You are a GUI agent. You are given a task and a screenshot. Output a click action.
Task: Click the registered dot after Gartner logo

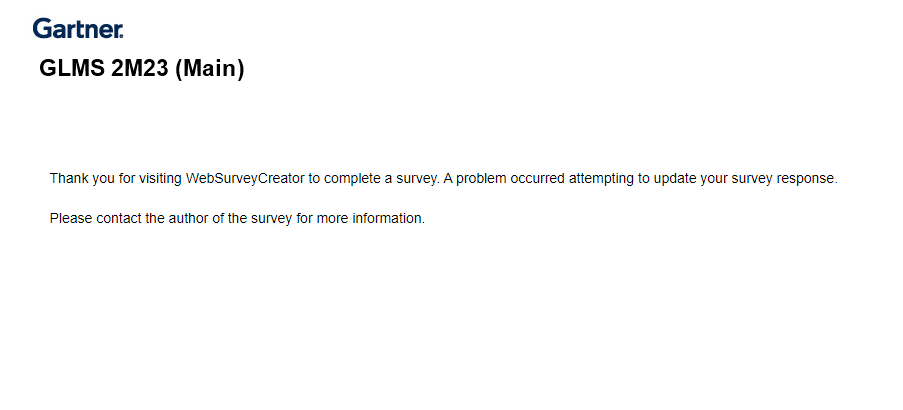tap(121, 36)
